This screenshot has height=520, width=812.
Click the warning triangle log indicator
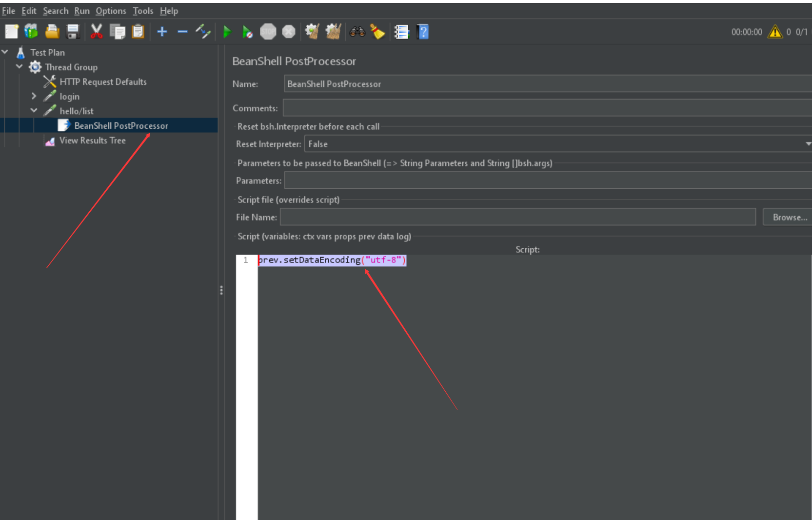(775, 32)
